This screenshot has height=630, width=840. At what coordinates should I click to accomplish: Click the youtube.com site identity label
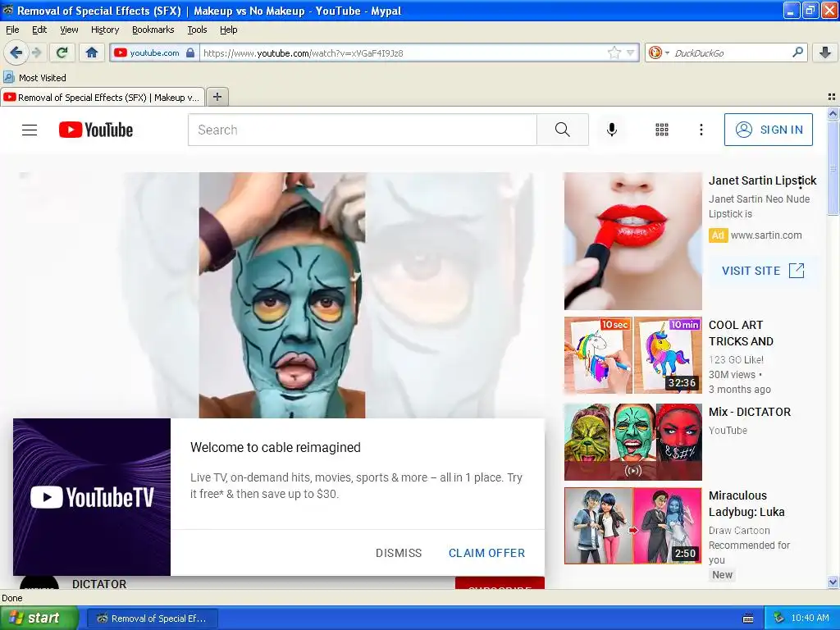(x=154, y=52)
